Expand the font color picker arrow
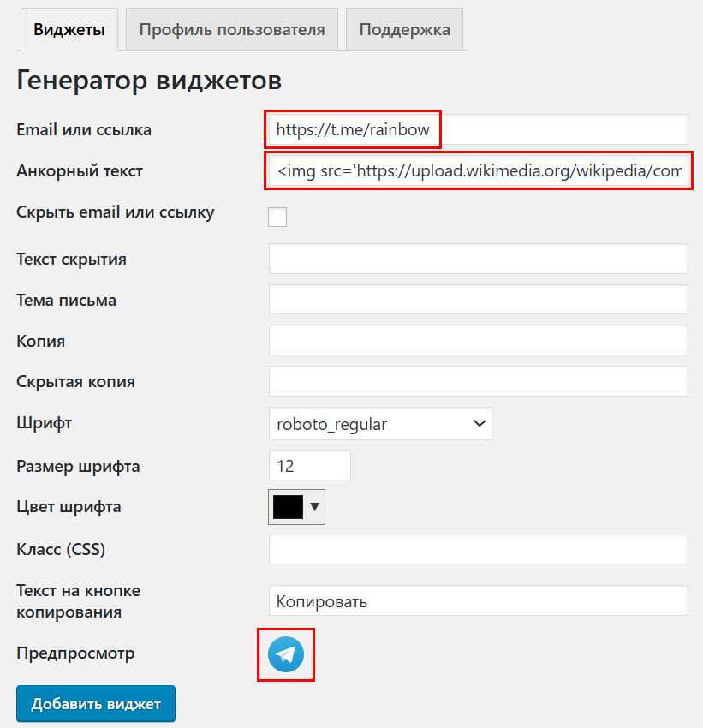 point(315,506)
